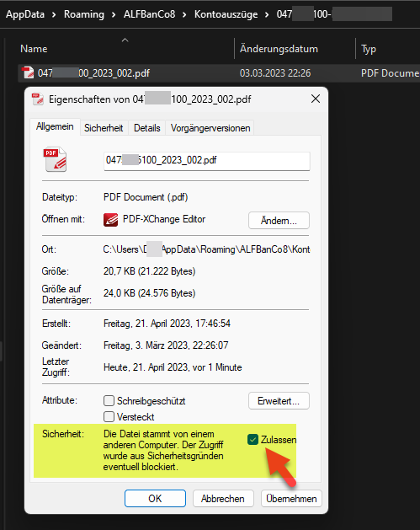Select the Allgemein tab
The height and width of the screenshot is (530, 420).
coord(55,126)
